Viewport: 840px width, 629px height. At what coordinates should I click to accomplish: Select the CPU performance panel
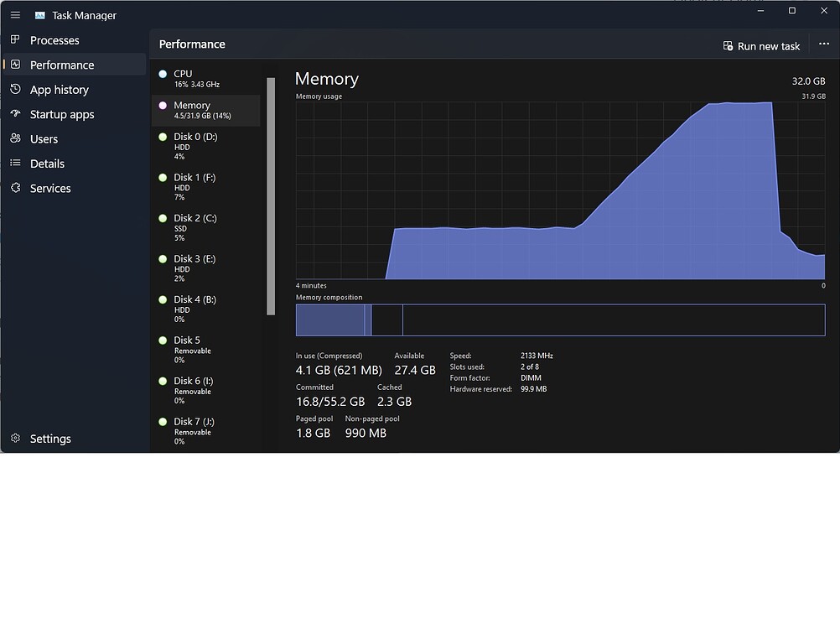[x=205, y=79]
